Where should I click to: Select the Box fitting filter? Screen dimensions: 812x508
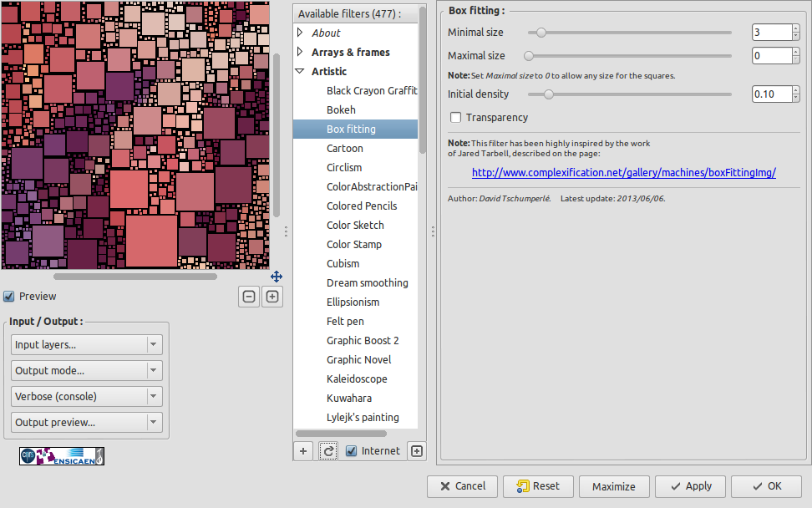(x=355, y=129)
